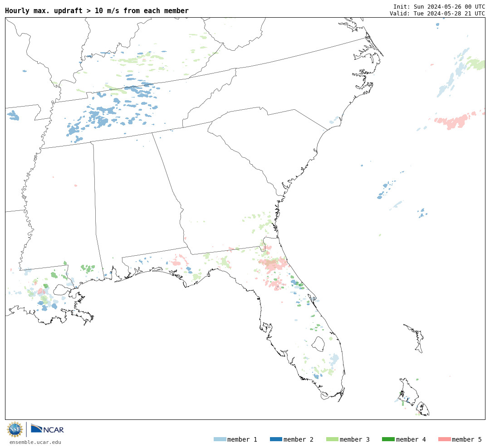This screenshot has height=448, width=490.
Task: Select the 'member 1' legend label
Action: (242, 439)
